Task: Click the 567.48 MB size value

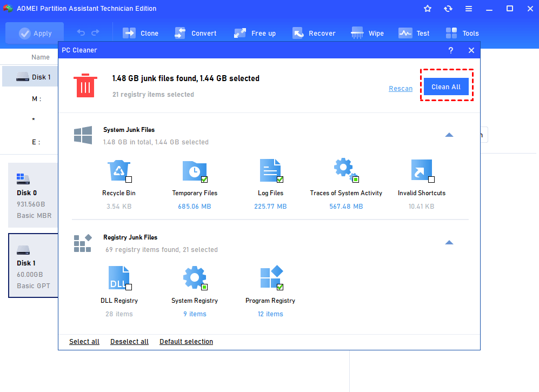Action: (346, 207)
